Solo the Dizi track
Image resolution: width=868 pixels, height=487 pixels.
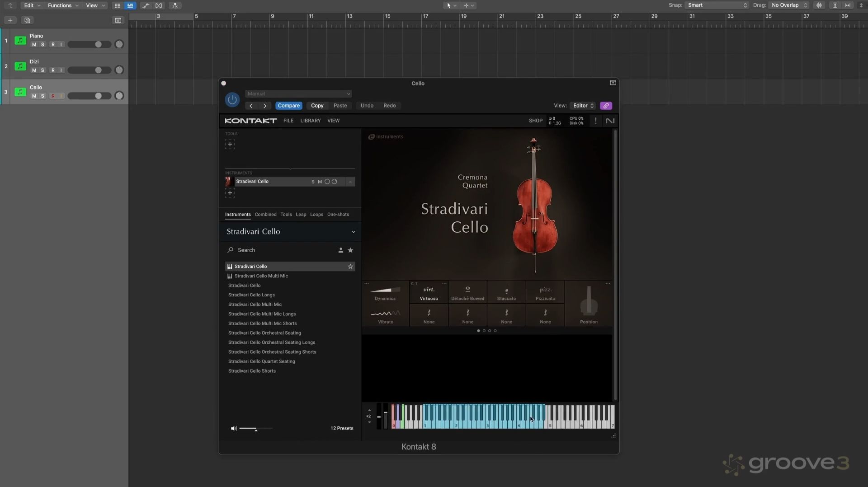[42, 70]
